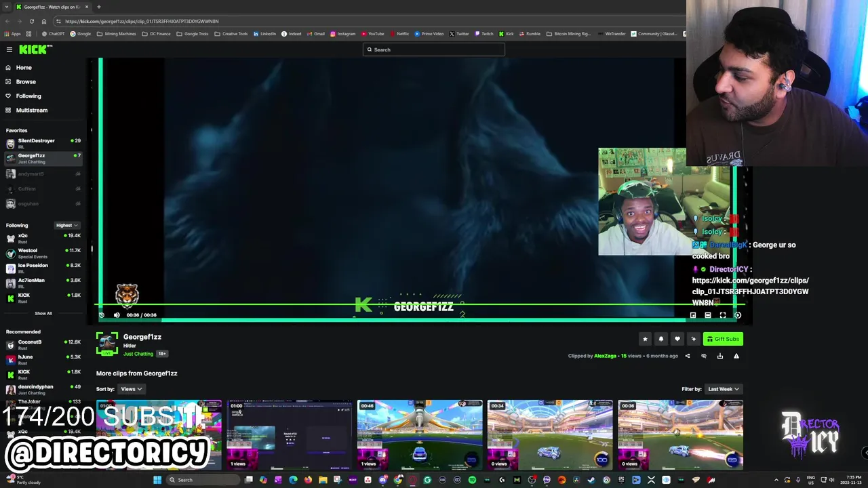This screenshot has width=868, height=488.
Task: Toggle notification bell for Georgef1zz
Action: pyautogui.click(x=661, y=339)
